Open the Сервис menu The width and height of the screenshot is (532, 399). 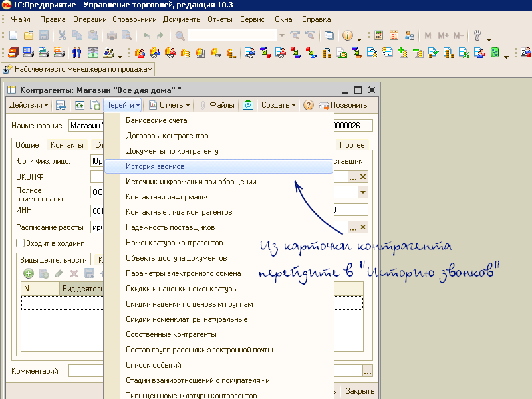(x=253, y=19)
